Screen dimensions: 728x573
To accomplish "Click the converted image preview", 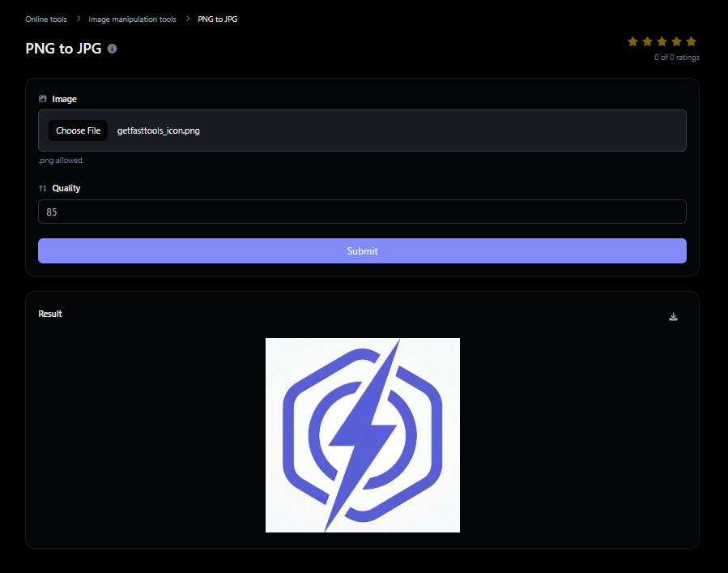I will [362, 435].
